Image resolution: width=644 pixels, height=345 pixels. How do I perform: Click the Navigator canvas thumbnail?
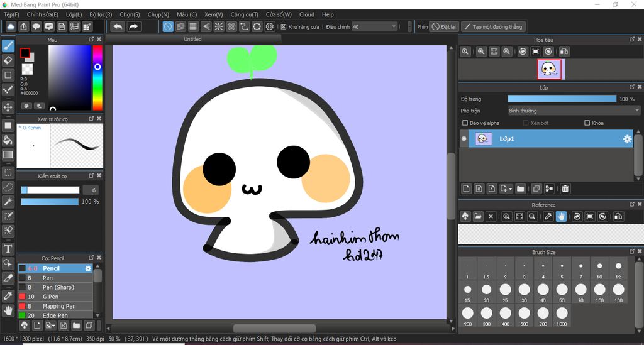tap(551, 69)
